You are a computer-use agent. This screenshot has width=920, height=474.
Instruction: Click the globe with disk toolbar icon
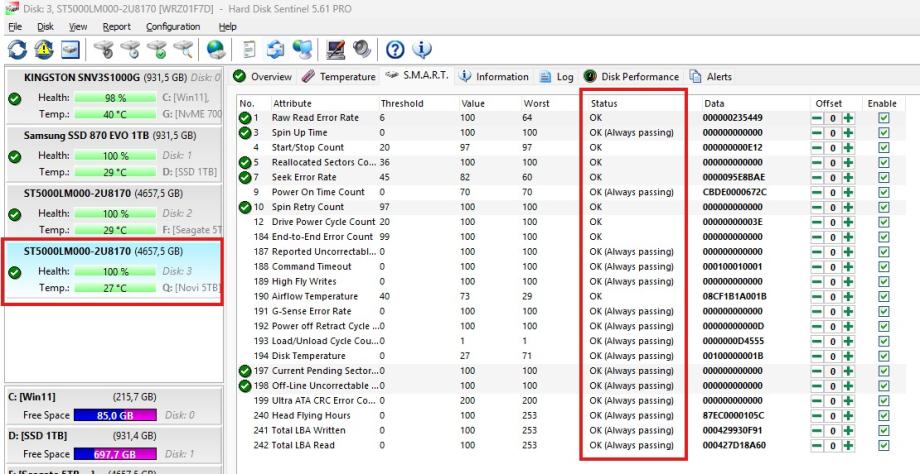(x=216, y=49)
